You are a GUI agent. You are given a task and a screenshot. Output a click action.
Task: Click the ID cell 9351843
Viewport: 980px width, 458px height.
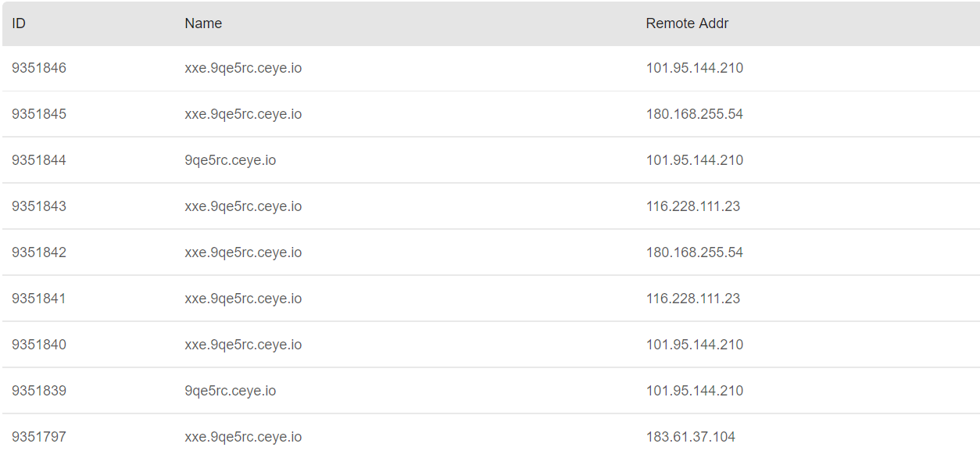(39, 206)
